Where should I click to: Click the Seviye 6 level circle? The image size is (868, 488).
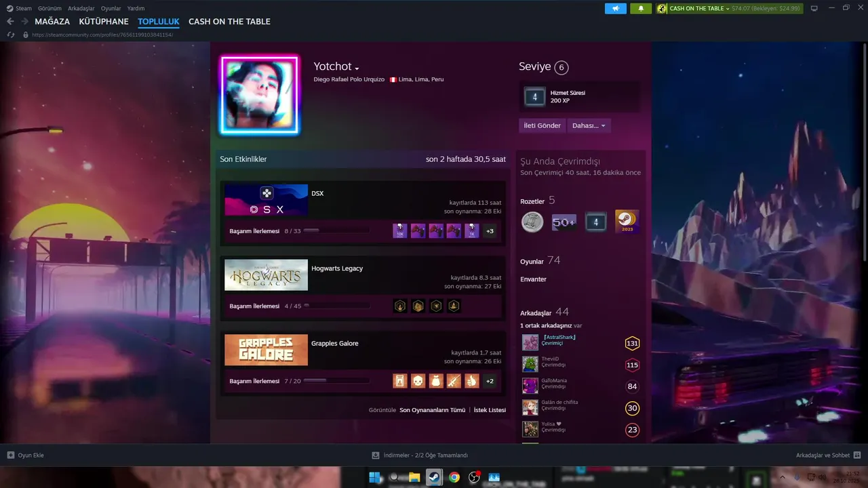[x=561, y=67]
